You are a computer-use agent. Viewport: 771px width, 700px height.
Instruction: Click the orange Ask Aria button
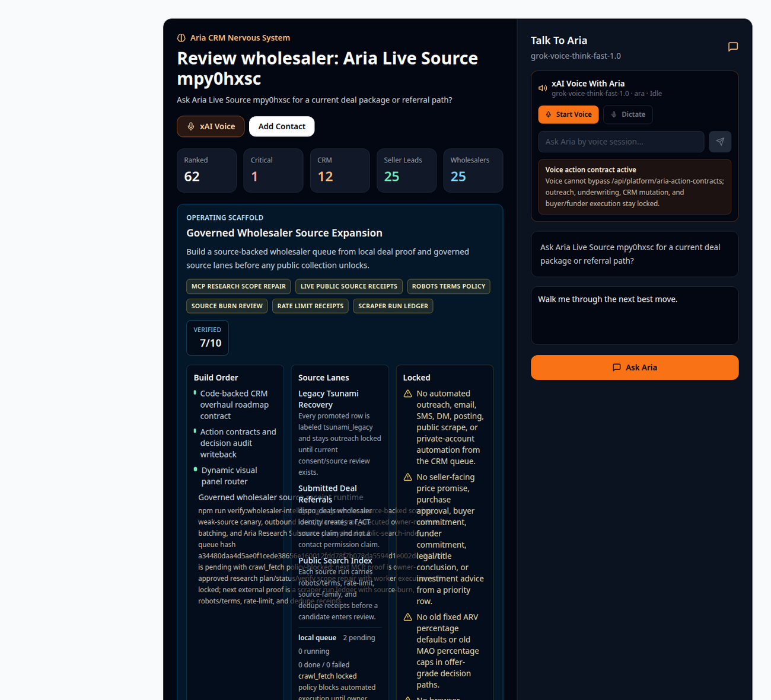coord(635,367)
